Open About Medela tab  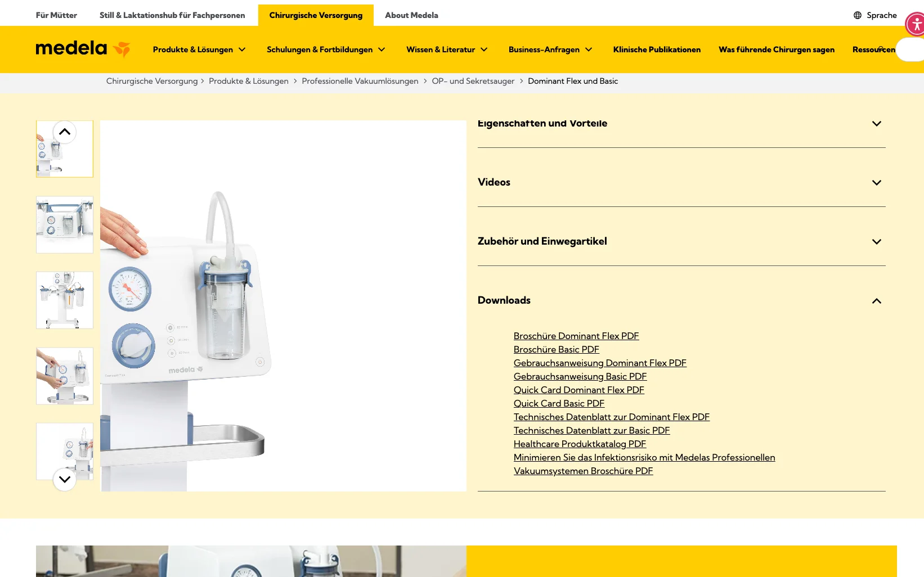click(411, 15)
